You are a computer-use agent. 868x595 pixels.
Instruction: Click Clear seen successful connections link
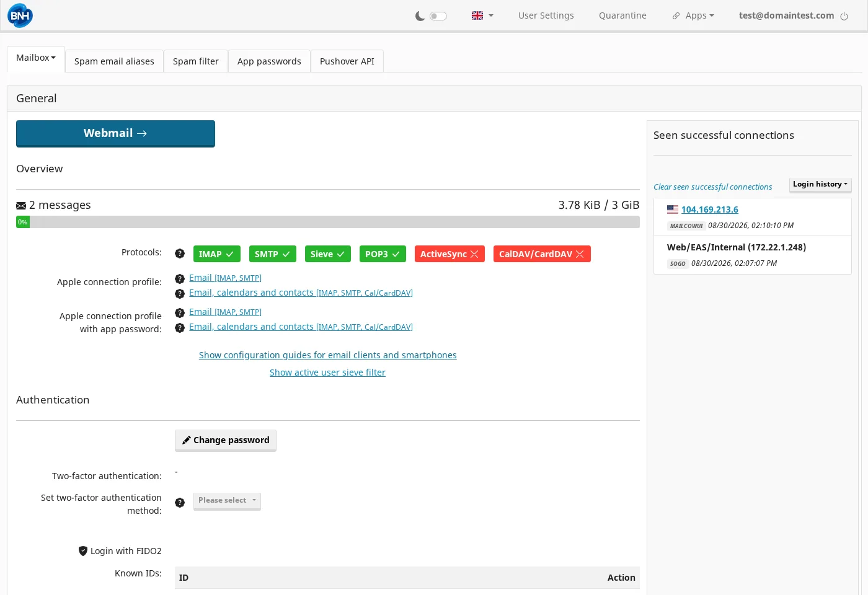coord(712,187)
